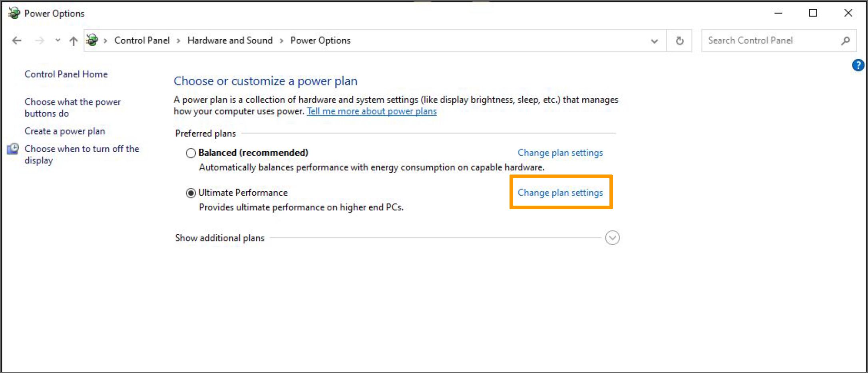Click the Refresh button in address bar

(x=679, y=41)
